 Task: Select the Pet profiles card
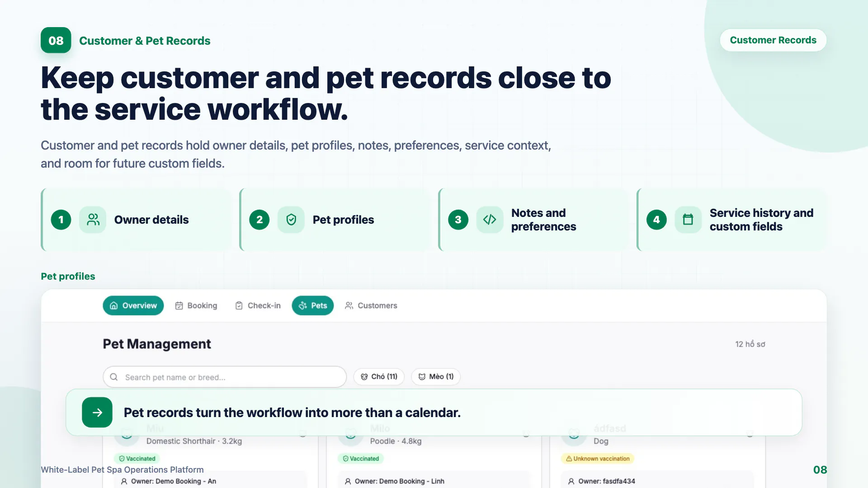point(335,220)
